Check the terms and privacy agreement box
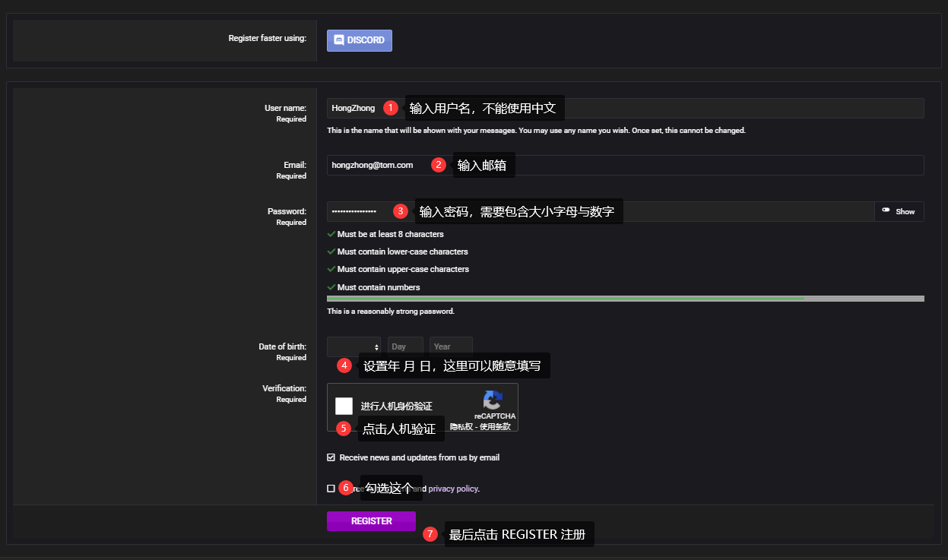Viewport: 948px width, 560px height. click(x=331, y=489)
